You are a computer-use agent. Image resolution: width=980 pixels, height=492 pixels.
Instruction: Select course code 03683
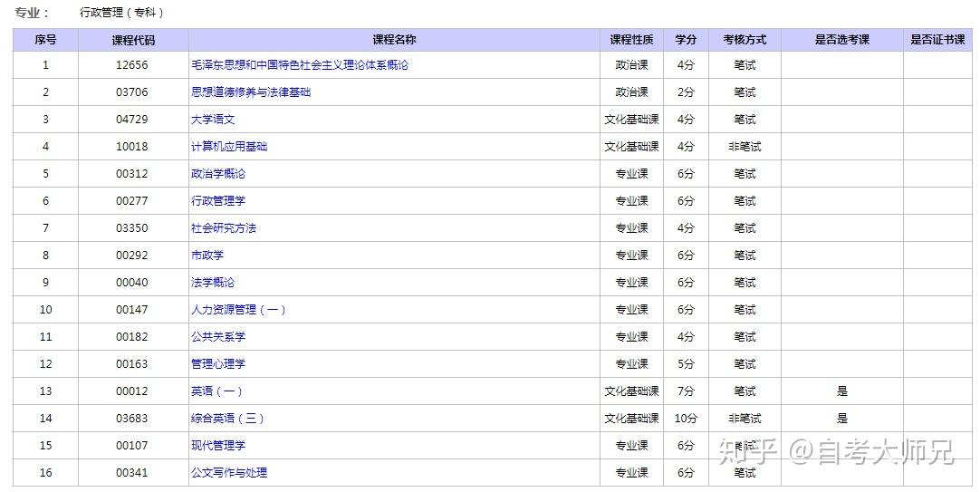click(x=132, y=419)
